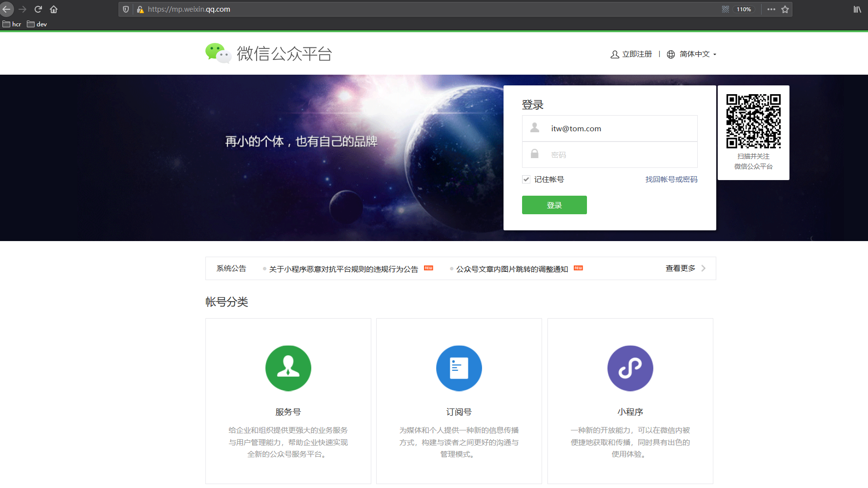This screenshot has height=488, width=868.
Task: Click the 扫描并关注 caption under QR code
Action: click(753, 156)
